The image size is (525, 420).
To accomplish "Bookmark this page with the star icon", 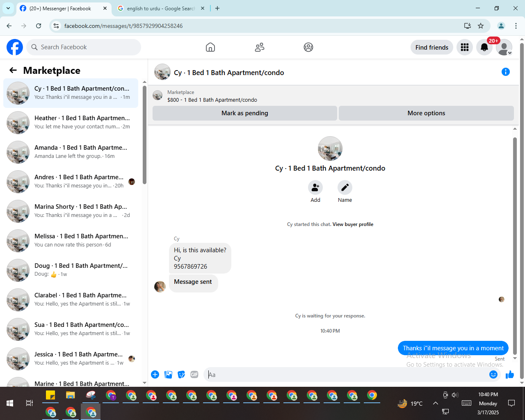I will click(x=481, y=26).
